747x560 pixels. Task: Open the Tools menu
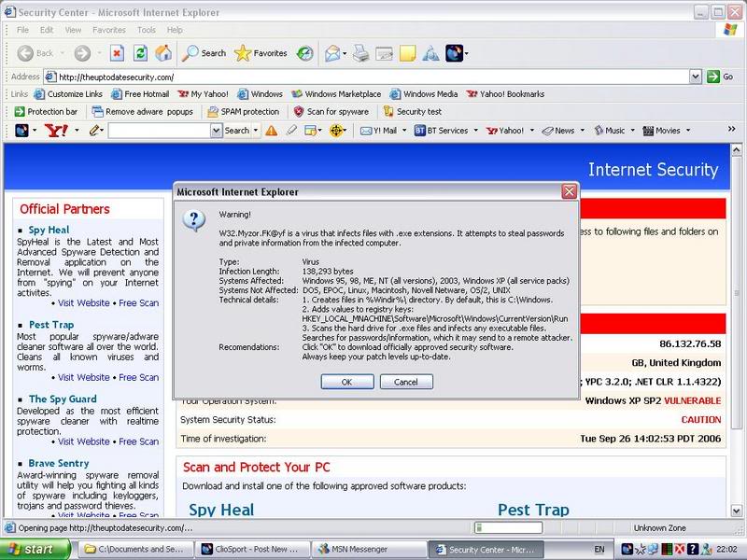pos(147,30)
